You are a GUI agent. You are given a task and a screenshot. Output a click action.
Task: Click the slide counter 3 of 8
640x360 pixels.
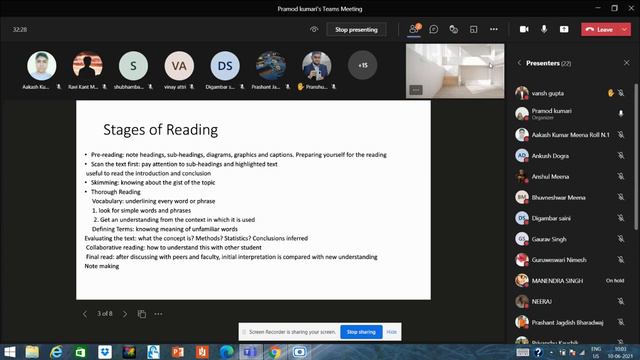[x=105, y=313]
